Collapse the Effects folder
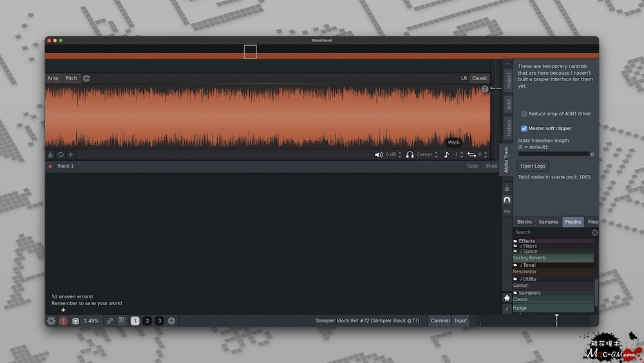This screenshot has height=363, width=644. pos(516,241)
